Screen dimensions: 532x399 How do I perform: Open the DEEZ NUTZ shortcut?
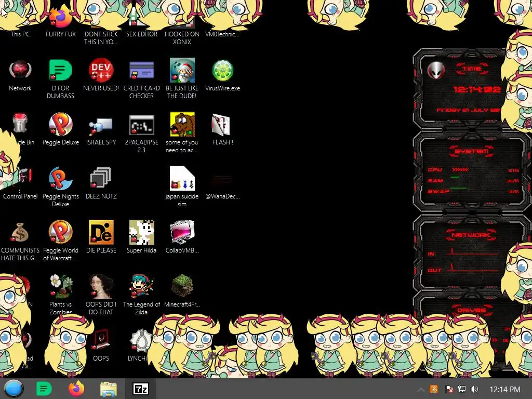pos(100,178)
